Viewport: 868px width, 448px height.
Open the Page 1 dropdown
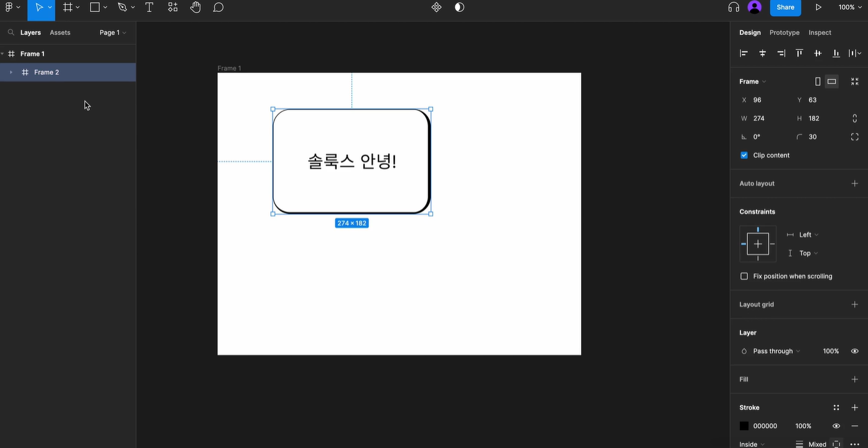(113, 32)
